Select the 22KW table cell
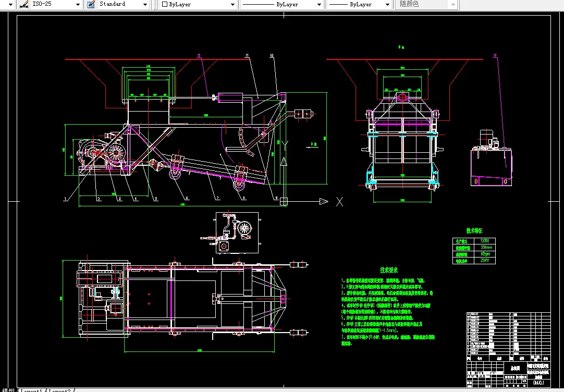The height and width of the screenshot is (392, 564). click(485, 260)
